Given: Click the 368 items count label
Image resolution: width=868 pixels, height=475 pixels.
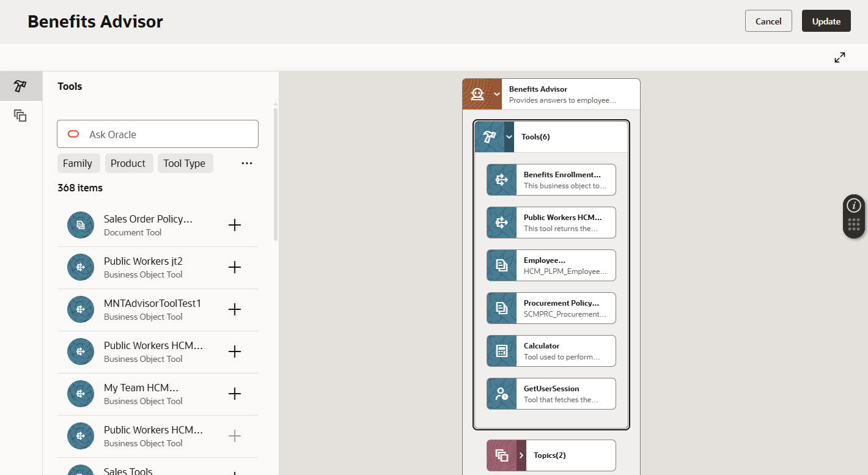Looking at the screenshot, I should point(80,188).
